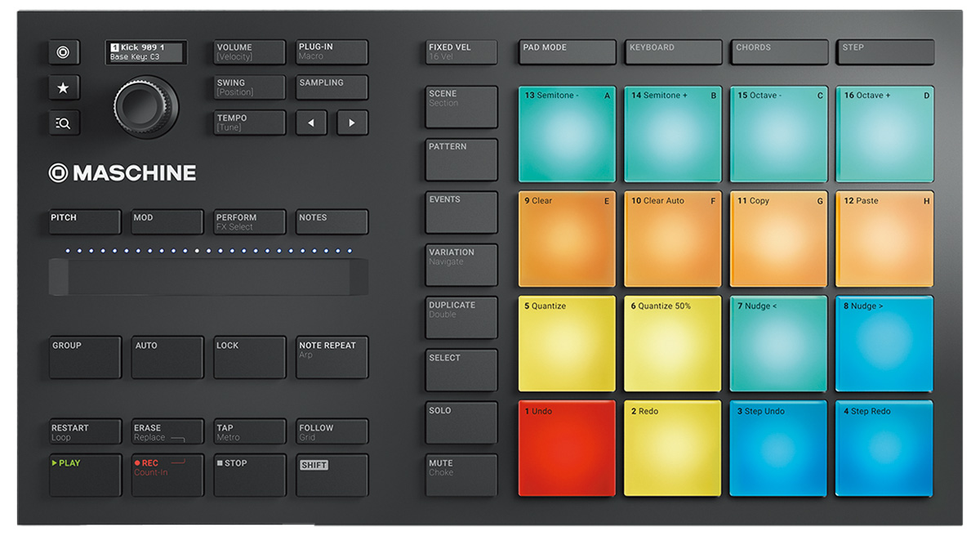The image size is (980, 536).
Task: Switch to PAD MODE
Action: point(567,52)
